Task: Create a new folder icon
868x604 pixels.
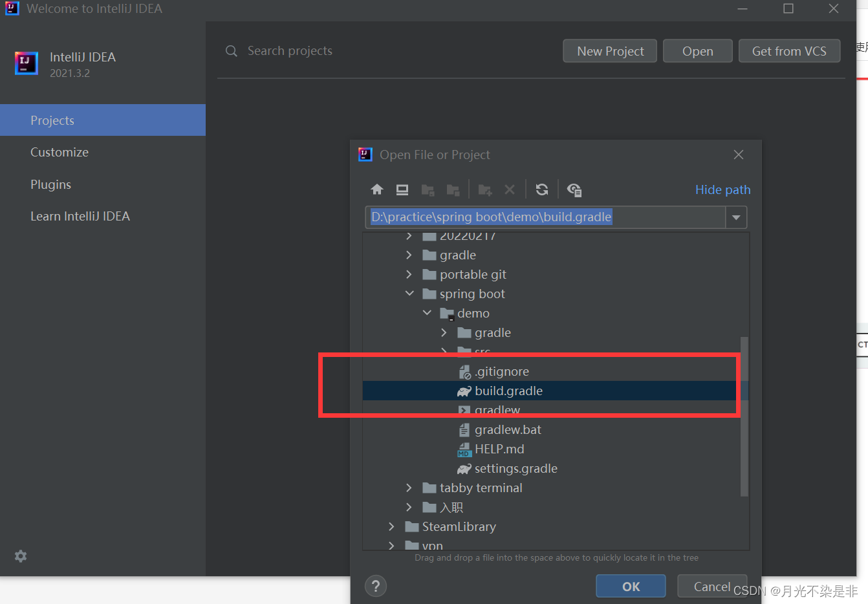Action: 484,189
